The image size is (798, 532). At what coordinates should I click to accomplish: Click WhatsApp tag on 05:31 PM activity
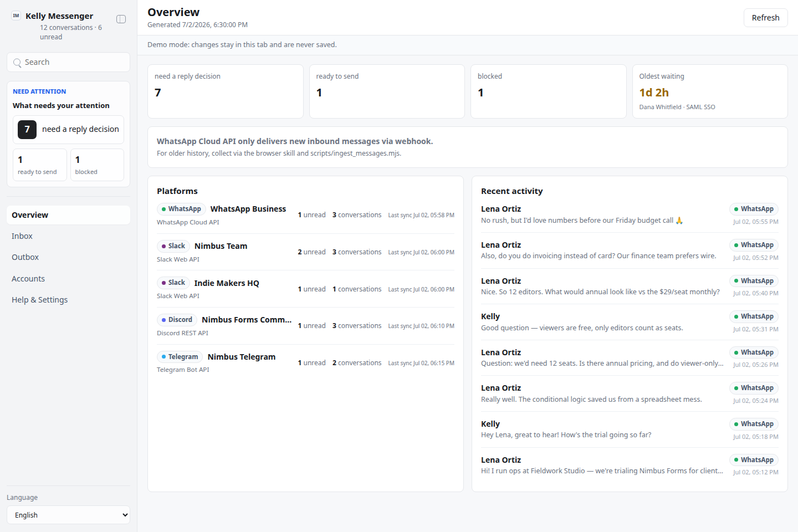click(754, 316)
